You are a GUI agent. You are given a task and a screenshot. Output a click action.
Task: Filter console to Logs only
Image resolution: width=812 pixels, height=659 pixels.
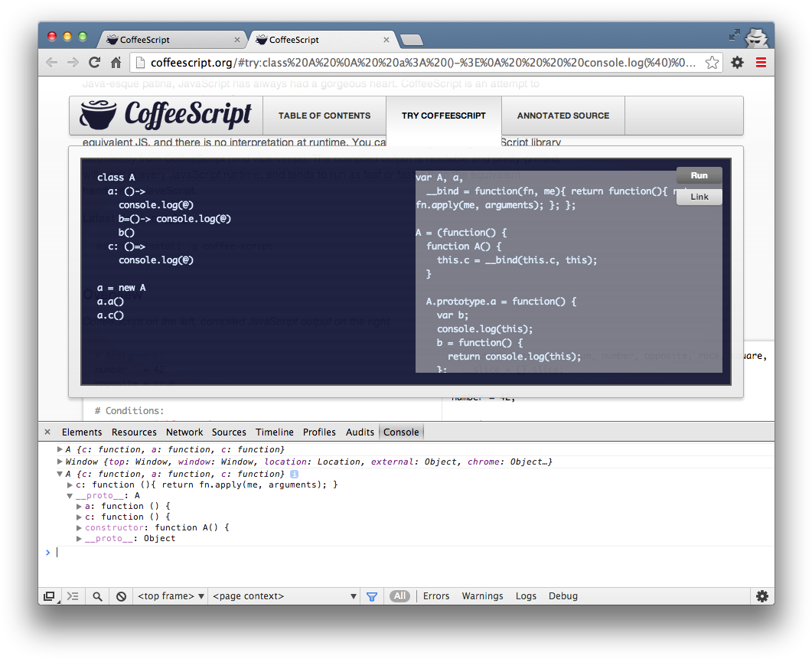tap(526, 596)
